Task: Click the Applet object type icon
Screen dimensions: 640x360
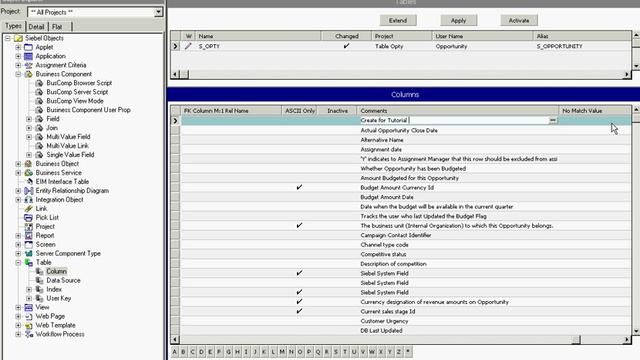Action: [28, 47]
